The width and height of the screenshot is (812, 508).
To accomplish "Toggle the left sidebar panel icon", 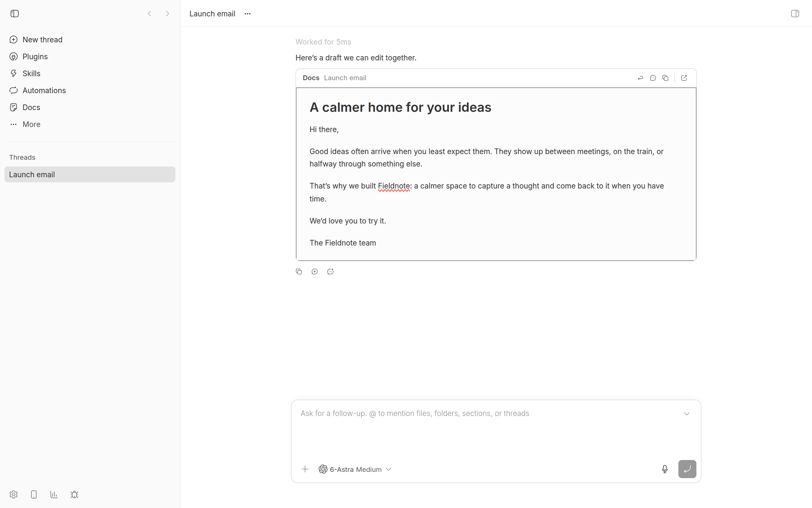I will (x=14, y=14).
